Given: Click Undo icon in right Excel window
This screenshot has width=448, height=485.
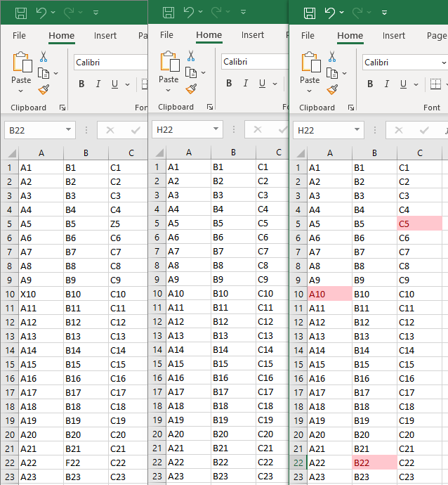Looking at the screenshot, I should point(330,13).
